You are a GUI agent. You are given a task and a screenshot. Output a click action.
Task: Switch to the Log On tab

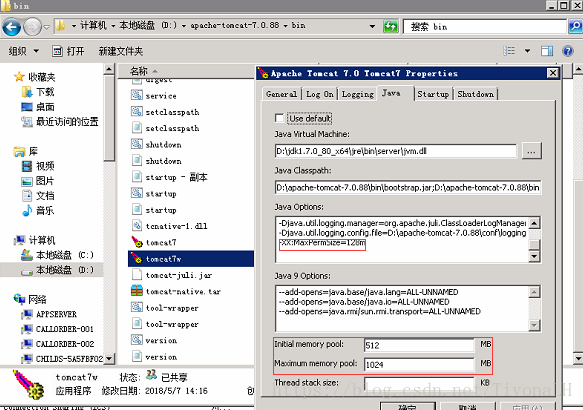tap(320, 94)
